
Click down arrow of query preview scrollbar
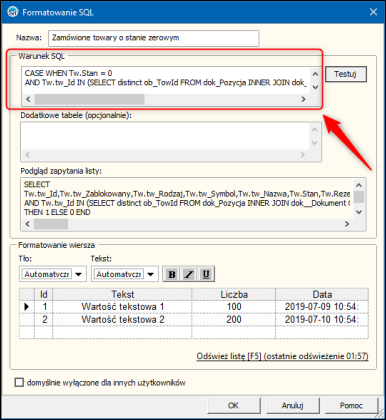(359, 212)
